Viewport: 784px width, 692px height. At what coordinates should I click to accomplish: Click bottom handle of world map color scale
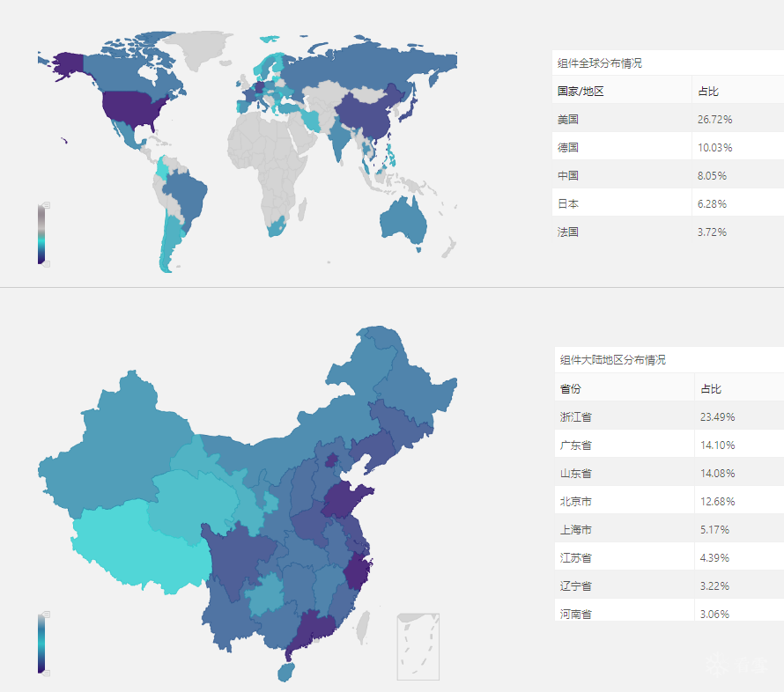(46, 264)
